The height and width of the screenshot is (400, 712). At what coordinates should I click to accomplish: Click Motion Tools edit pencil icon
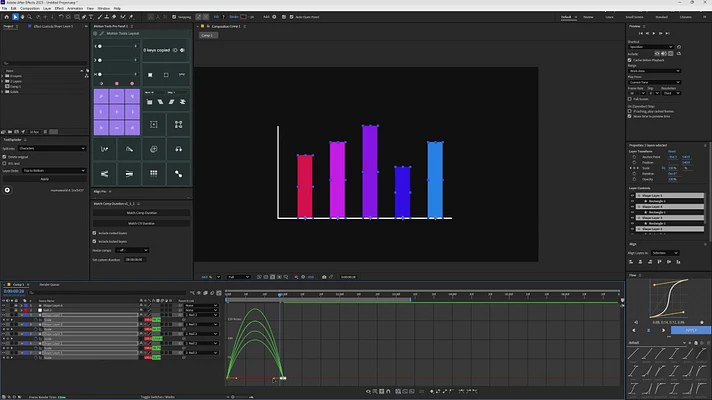coord(102,33)
